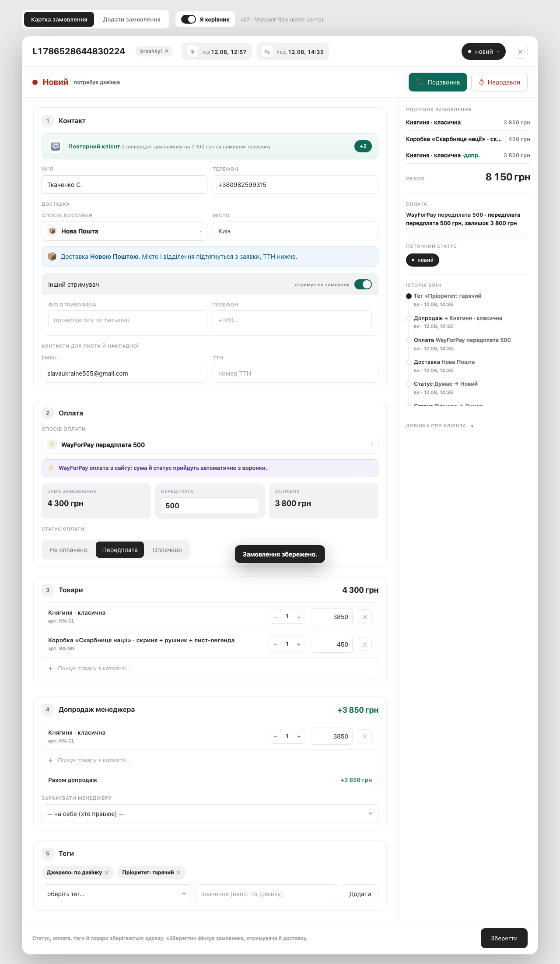Screen dimensions: 560x964
Task: Expand Довідка про клієнта section
Action: pos(439,426)
